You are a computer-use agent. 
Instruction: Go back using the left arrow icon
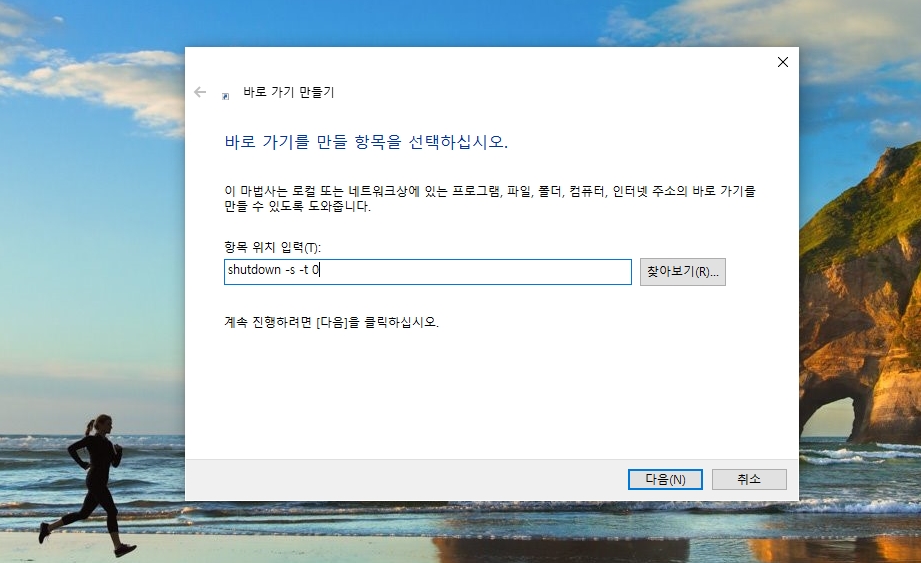pos(200,92)
